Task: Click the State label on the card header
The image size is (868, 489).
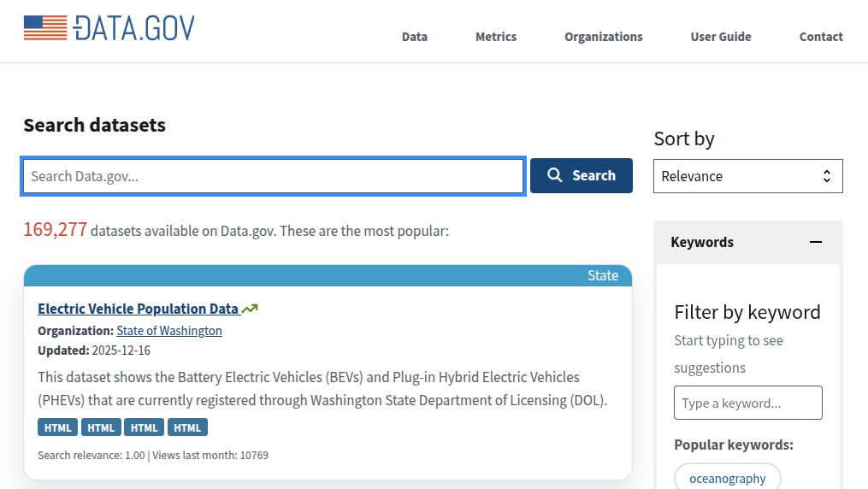Action: [x=603, y=275]
